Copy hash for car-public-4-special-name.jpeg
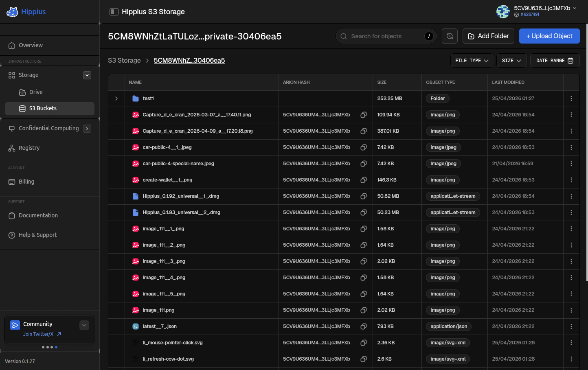 pyautogui.click(x=364, y=164)
